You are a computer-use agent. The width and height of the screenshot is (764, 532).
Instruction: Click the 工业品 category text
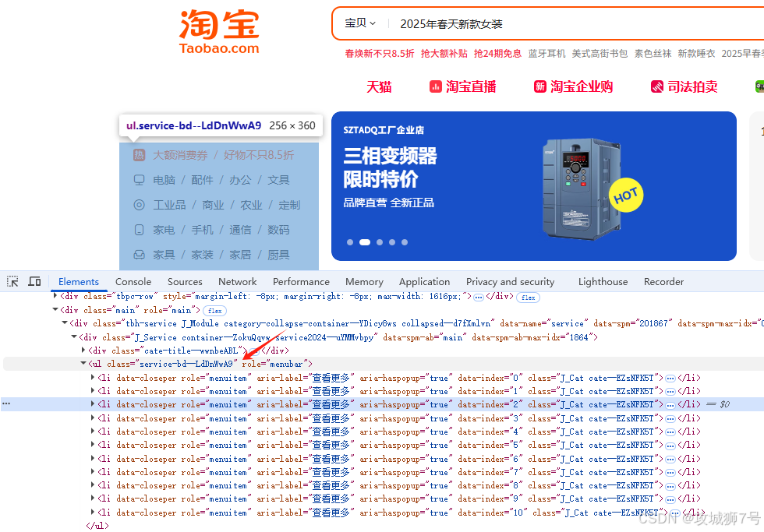tap(170, 205)
